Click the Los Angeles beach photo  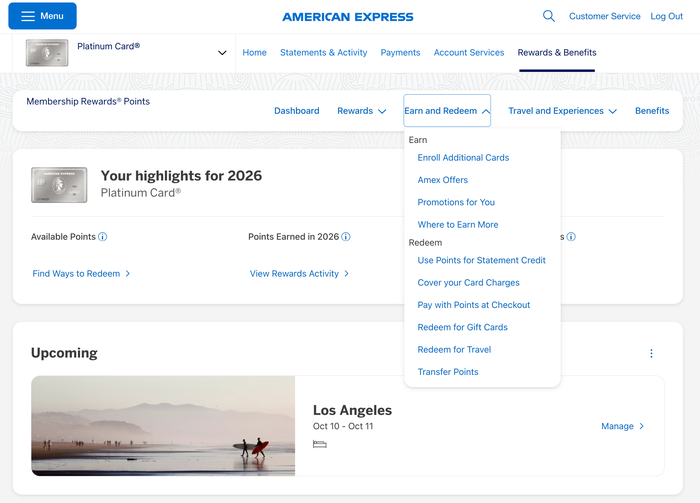click(163, 426)
